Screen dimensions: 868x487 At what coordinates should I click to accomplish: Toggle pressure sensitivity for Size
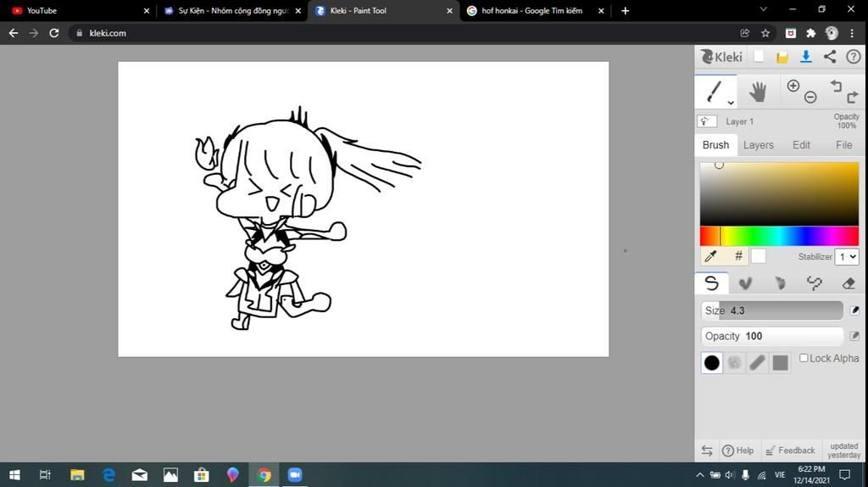click(854, 311)
